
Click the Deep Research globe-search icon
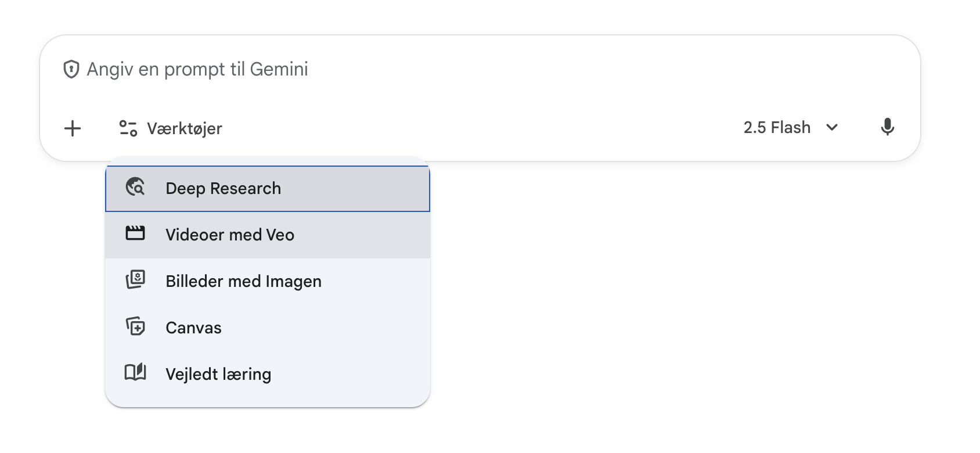(135, 187)
